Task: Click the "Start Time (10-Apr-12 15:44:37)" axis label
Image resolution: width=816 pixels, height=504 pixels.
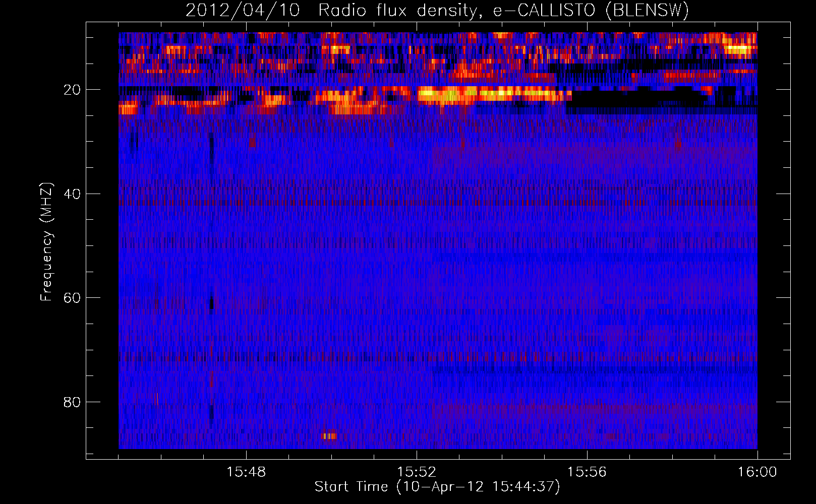Action: [437, 487]
